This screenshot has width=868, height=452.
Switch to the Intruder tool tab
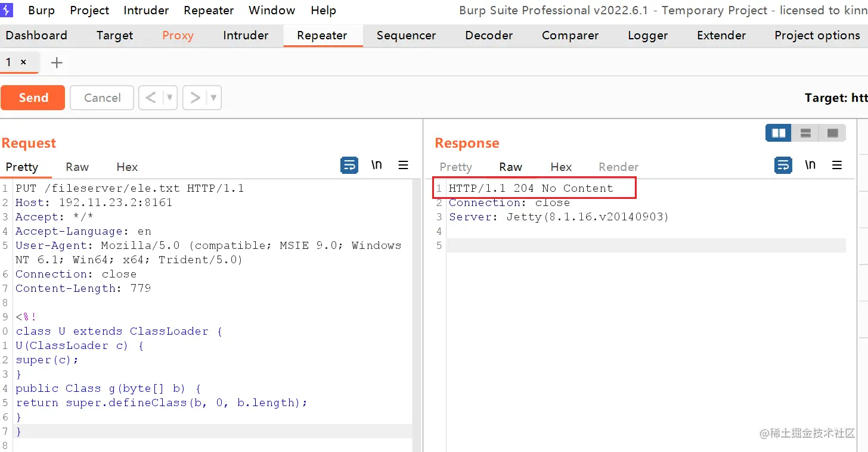[x=246, y=35]
